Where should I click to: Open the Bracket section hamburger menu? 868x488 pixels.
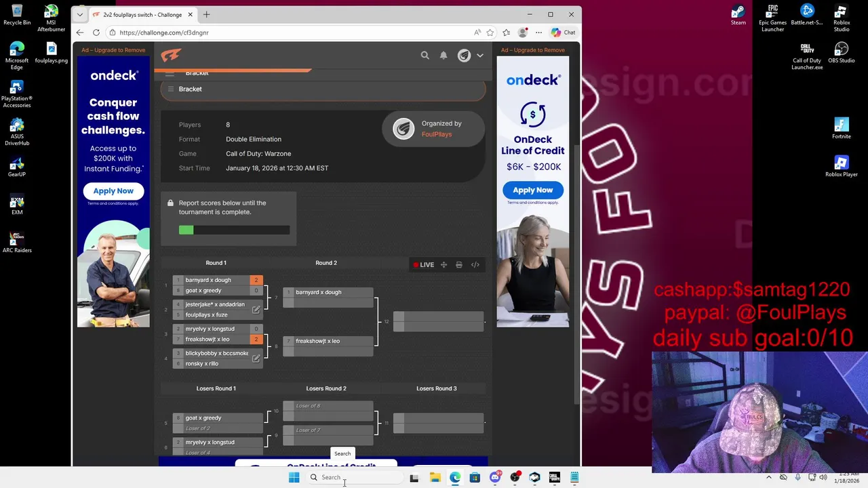click(x=171, y=89)
